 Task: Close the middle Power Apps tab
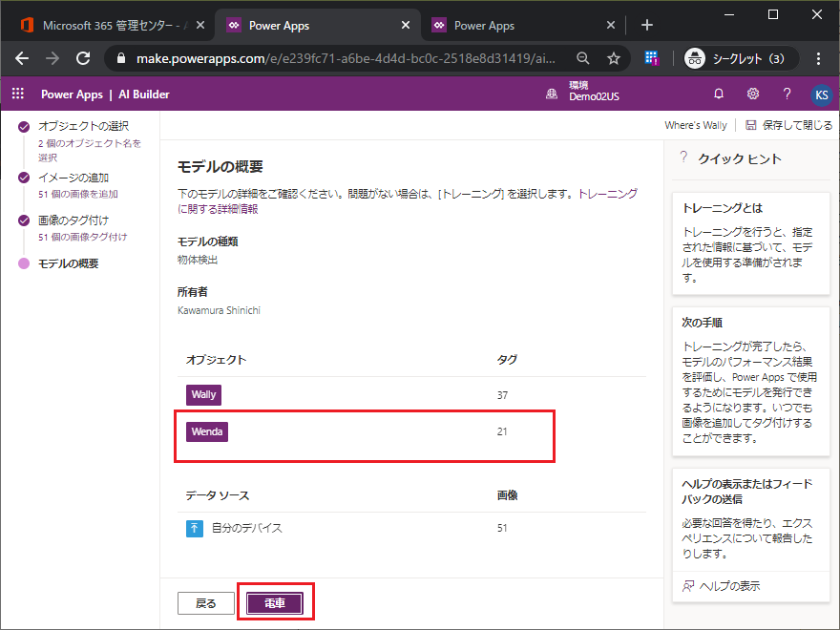[406, 25]
